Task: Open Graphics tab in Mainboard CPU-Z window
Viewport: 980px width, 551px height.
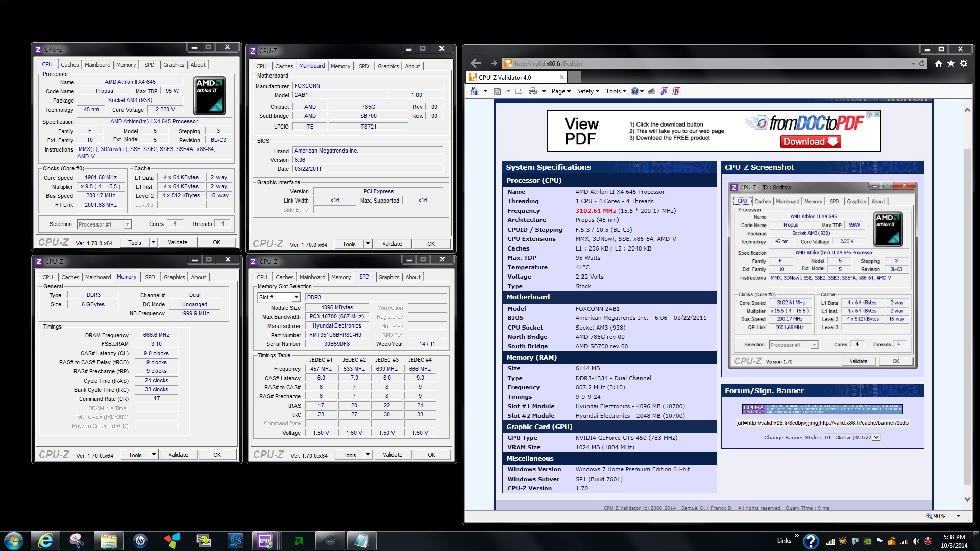Action: tap(388, 66)
